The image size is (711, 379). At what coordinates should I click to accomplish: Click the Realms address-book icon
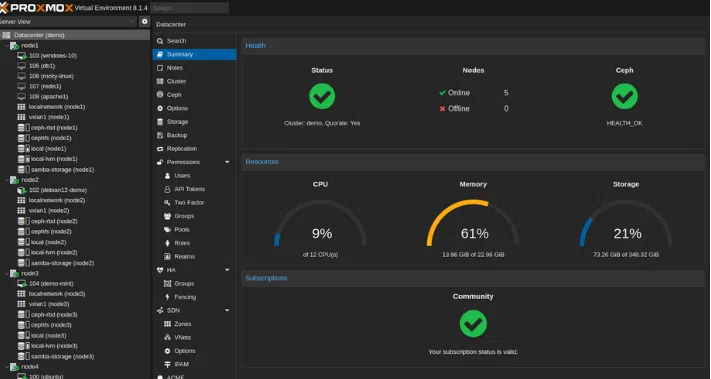167,257
